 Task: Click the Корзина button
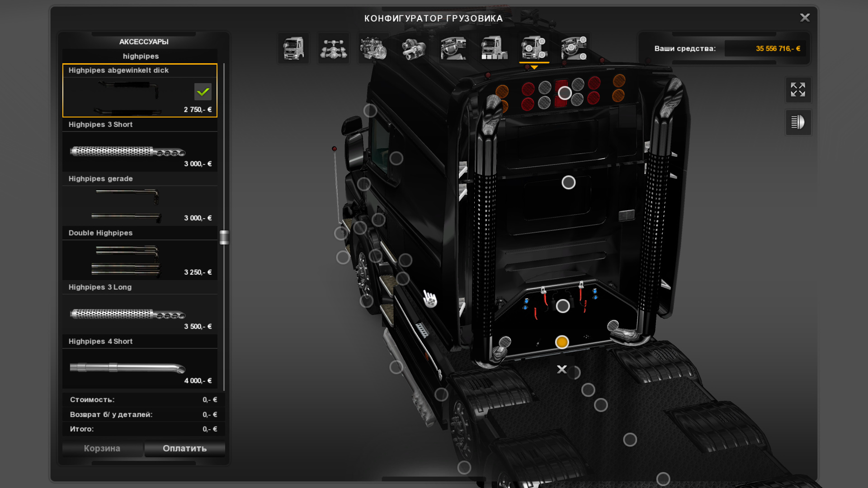click(102, 448)
